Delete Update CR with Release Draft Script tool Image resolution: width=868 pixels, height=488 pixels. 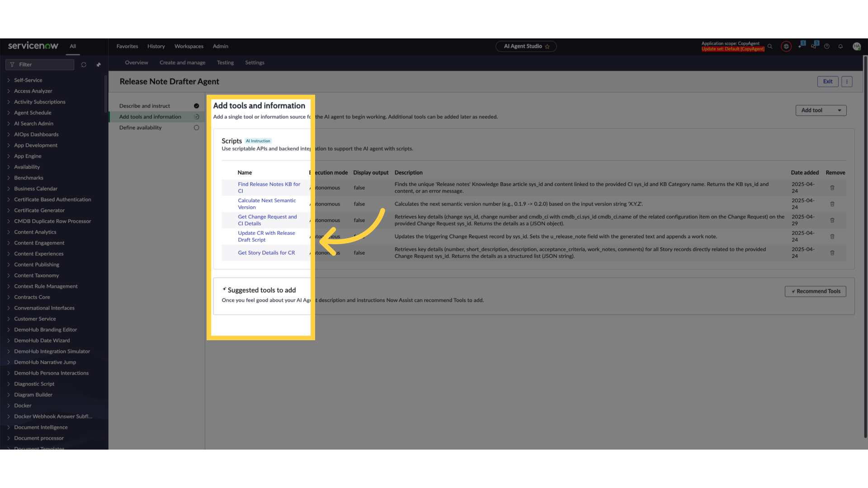click(832, 236)
